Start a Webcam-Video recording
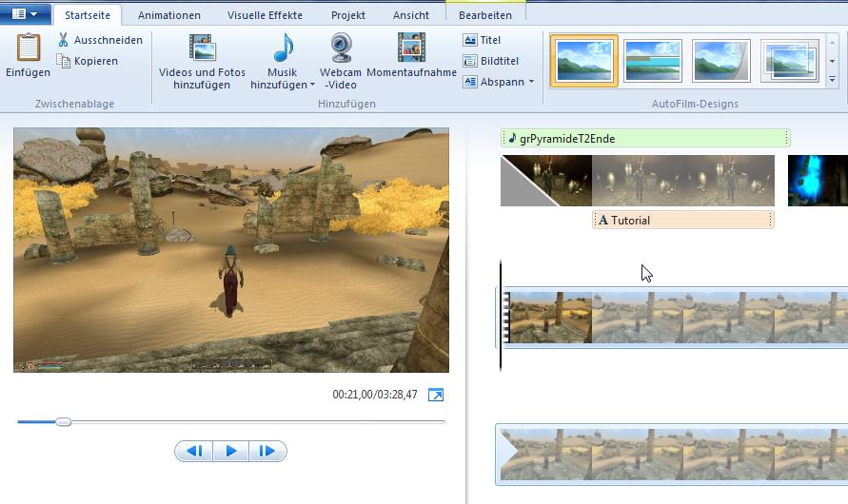The image size is (848, 504). (x=341, y=62)
